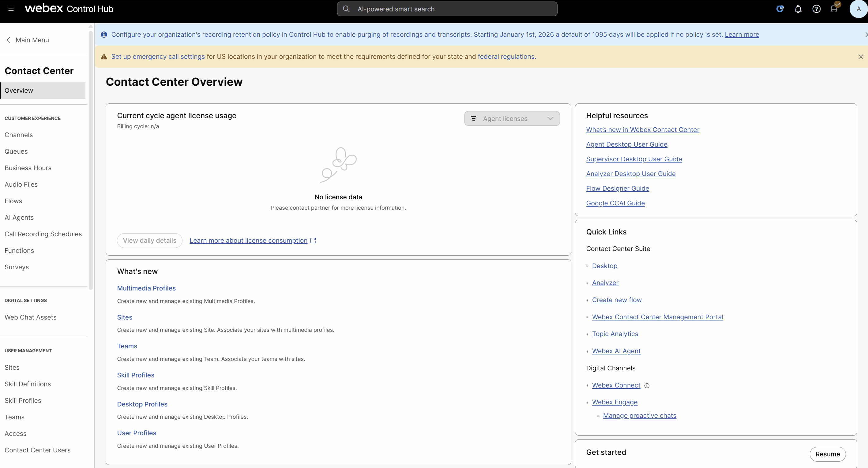868x468 pixels.
Task: Click the filter icon in Agent licenses dropdown
Action: tap(473, 118)
